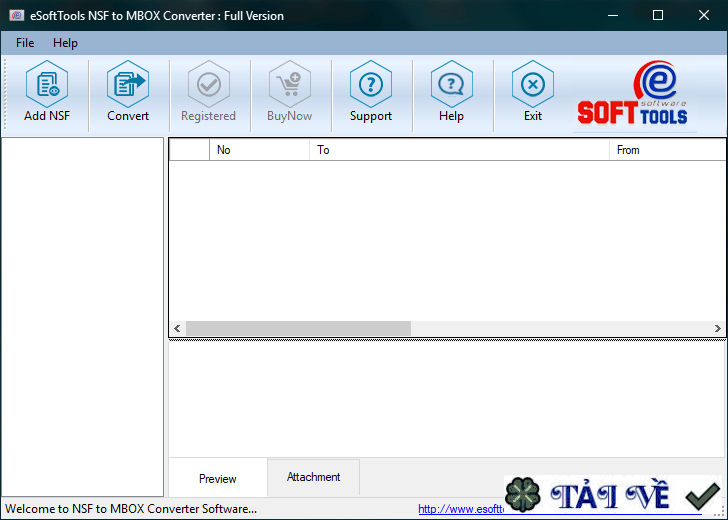Screen dimensions: 728x520
Task: Click the From column header
Action: point(668,150)
